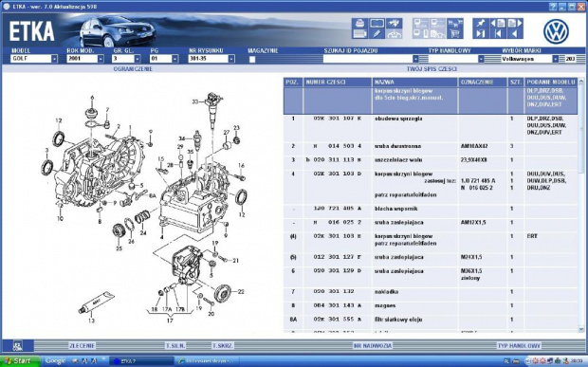Click the T.SKRZ. status bar field

click(x=223, y=345)
